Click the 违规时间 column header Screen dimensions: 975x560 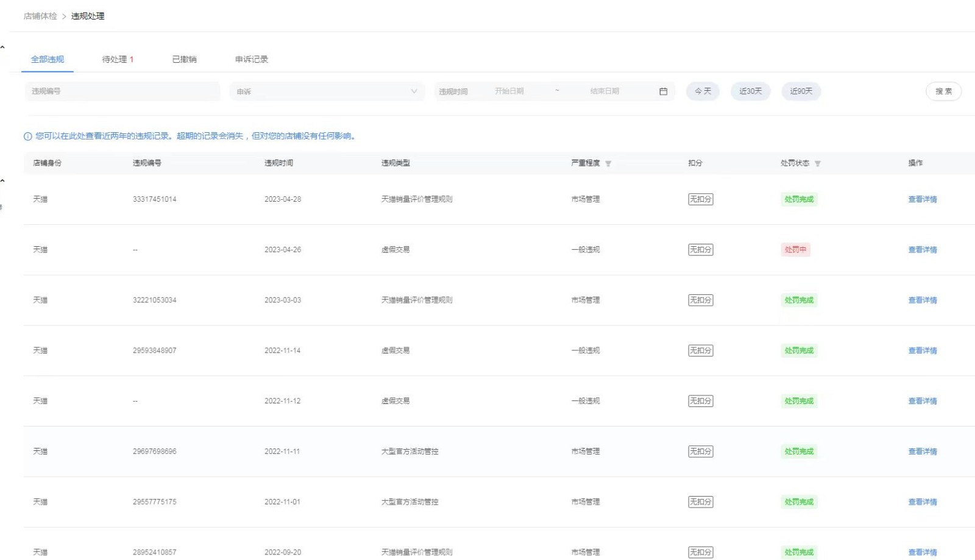pos(278,163)
